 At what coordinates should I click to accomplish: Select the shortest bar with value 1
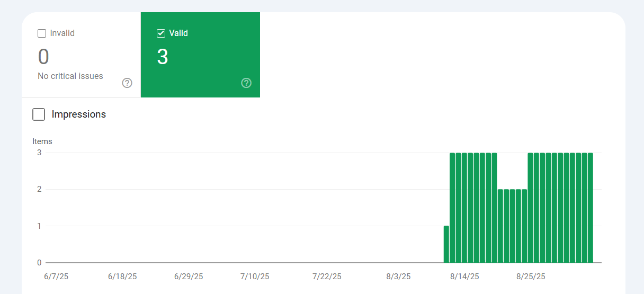446,244
